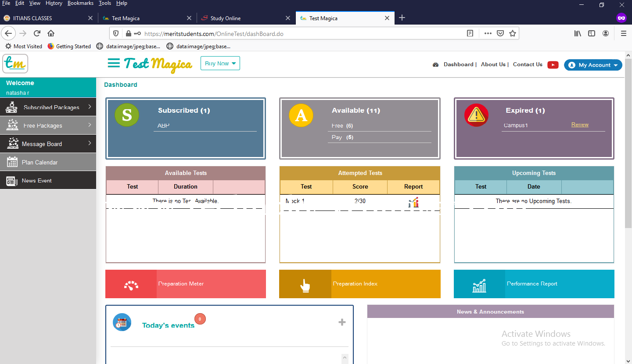Screen dimensions: 632x364
Task: Open Most Visited bookmarks folder
Action: (24, 46)
